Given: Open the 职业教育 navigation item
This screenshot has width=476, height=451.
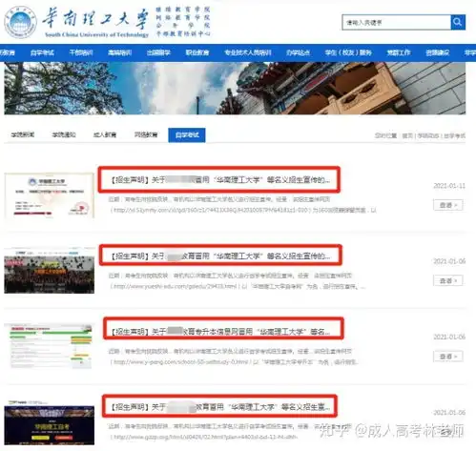Looking at the screenshot, I should tap(197, 52).
